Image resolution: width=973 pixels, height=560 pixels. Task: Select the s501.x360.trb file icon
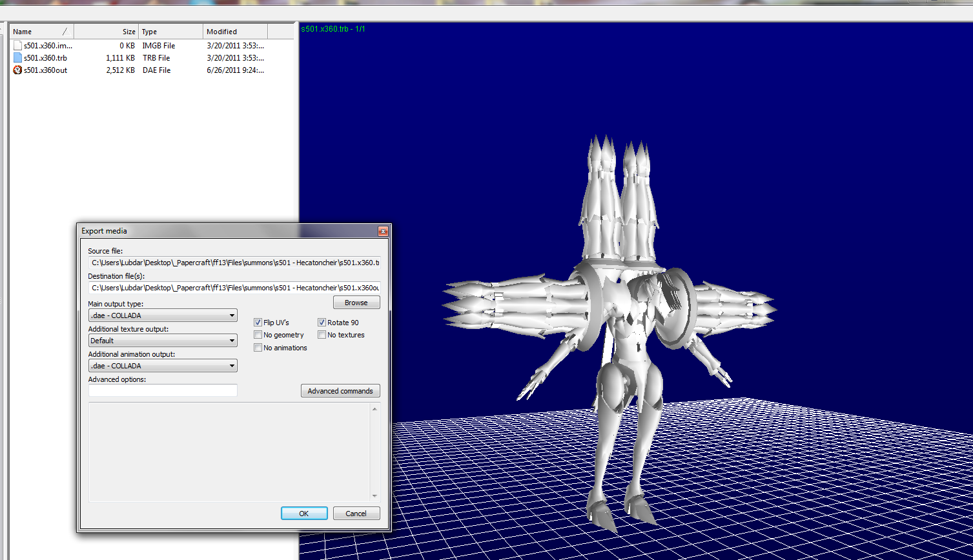[17, 58]
